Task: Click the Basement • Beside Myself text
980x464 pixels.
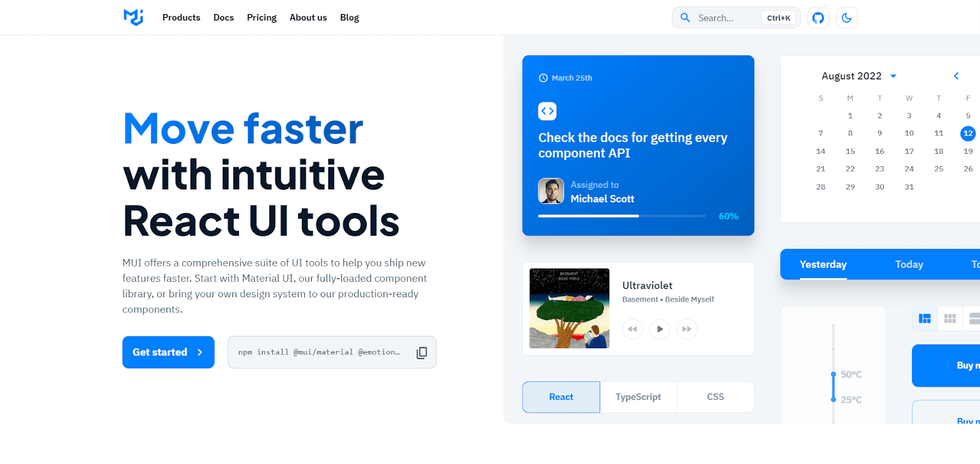Action: click(x=668, y=299)
